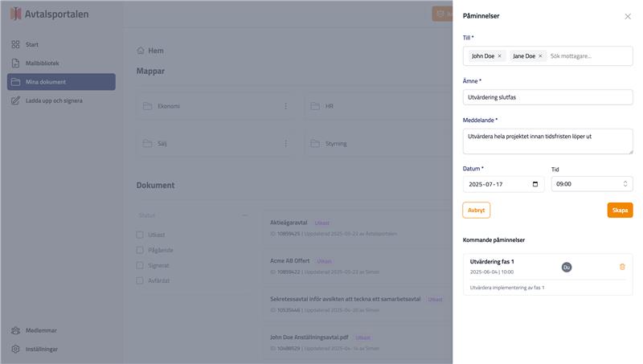Remove Jane Doe from recipients
The height and width of the screenshot is (364, 643).
point(540,56)
